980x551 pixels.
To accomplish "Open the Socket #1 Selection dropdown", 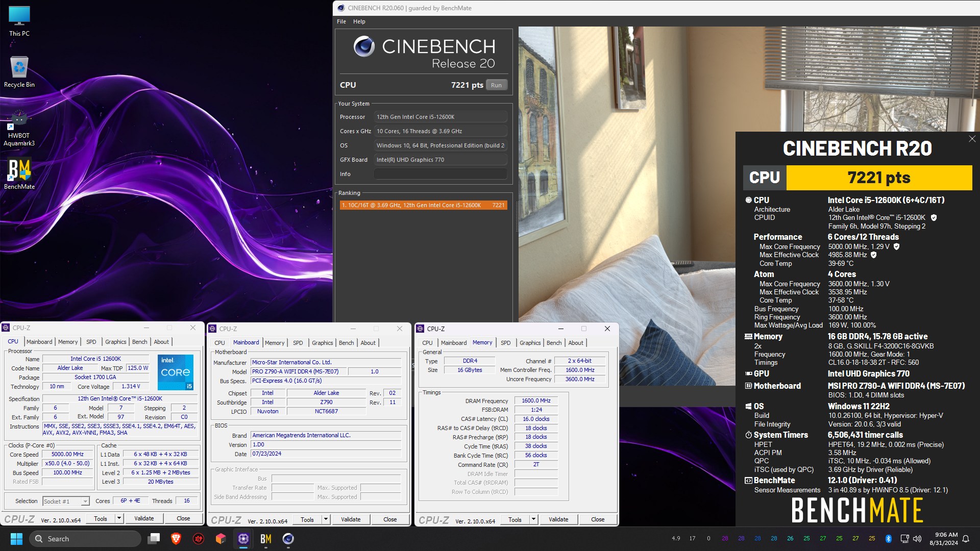I will (66, 501).
